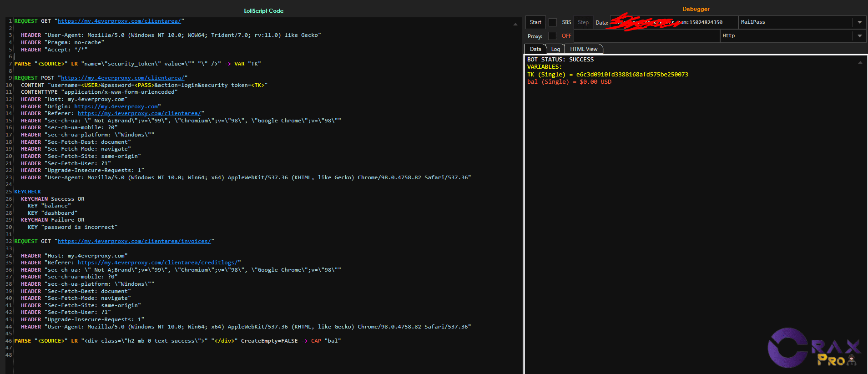Click the Http dropdown arrow
The height and width of the screenshot is (374, 868).
pyautogui.click(x=859, y=36)
